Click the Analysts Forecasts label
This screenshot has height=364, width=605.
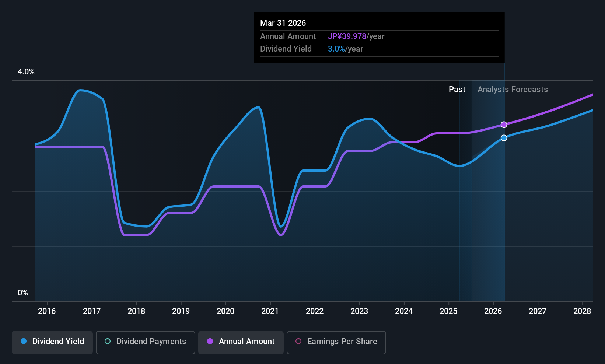513,89
